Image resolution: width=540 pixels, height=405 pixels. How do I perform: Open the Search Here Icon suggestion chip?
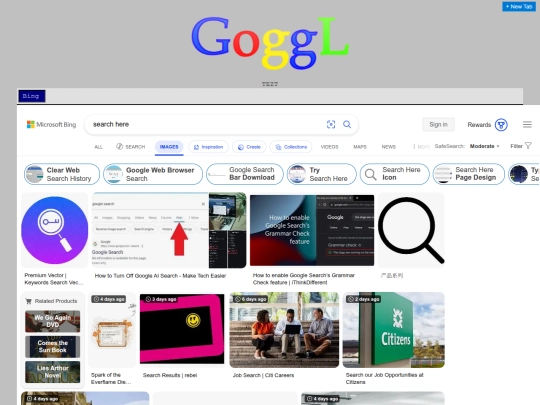pyautogui.click(x=395, y=174)
